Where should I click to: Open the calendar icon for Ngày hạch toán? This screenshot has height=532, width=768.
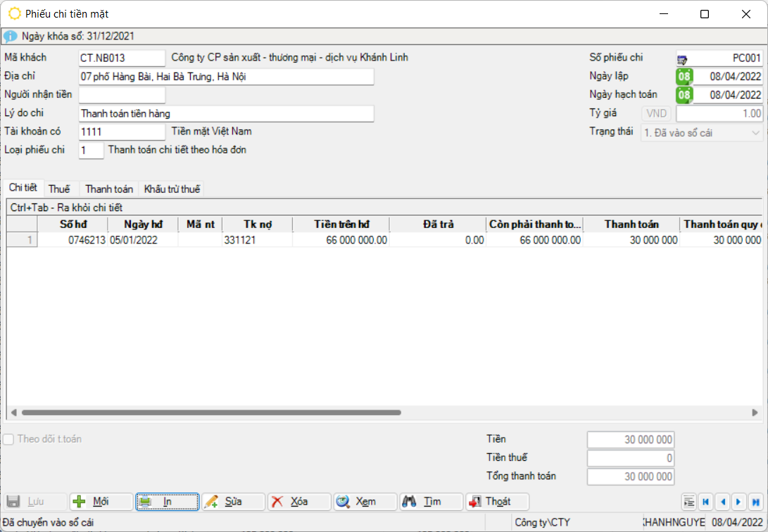point(684,95)
